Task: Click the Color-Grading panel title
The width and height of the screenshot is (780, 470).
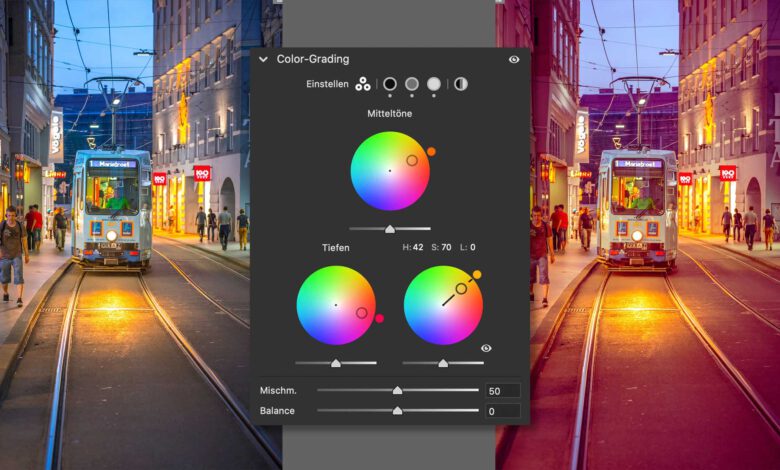Action: click(x=313, y=59)
